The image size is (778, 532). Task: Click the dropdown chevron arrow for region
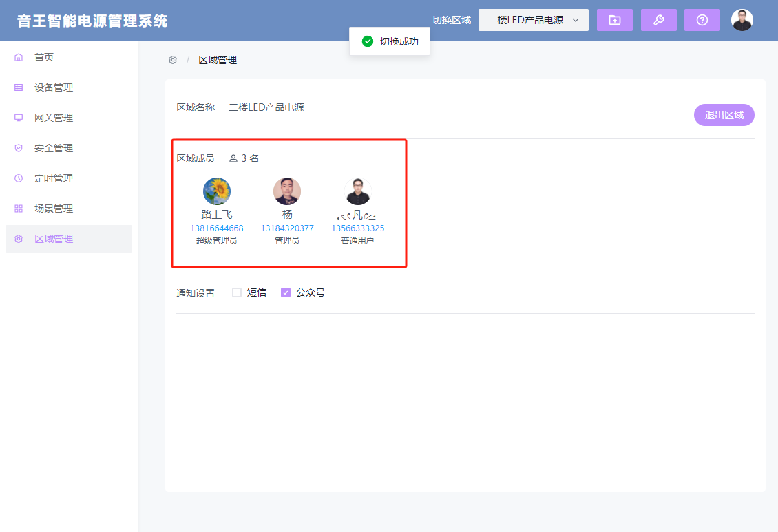(576, 20)
